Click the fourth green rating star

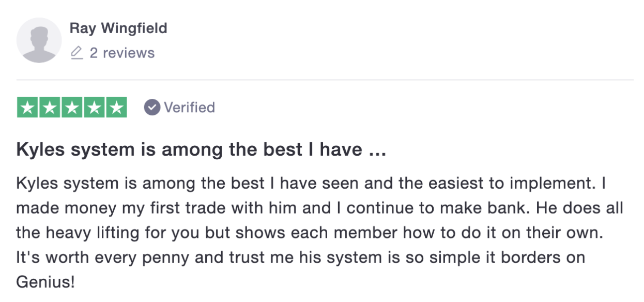pyautogui.click(x=94, y=107)
